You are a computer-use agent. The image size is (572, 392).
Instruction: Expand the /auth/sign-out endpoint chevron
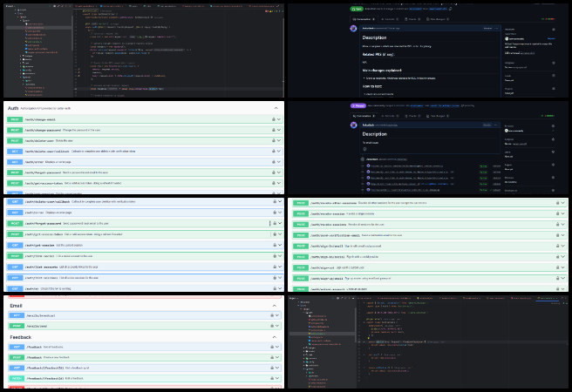563,267
